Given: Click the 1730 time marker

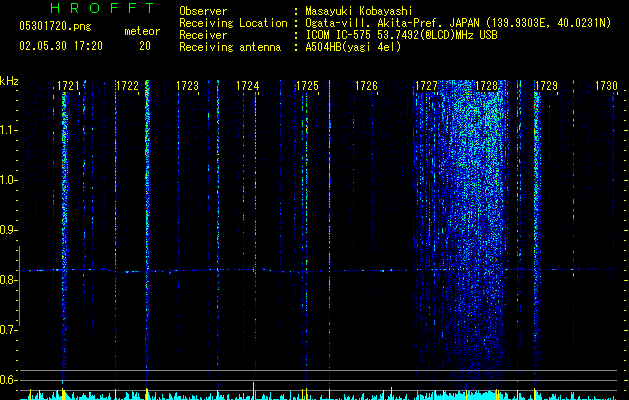Looking at the screenshot, I should [606, 86].
